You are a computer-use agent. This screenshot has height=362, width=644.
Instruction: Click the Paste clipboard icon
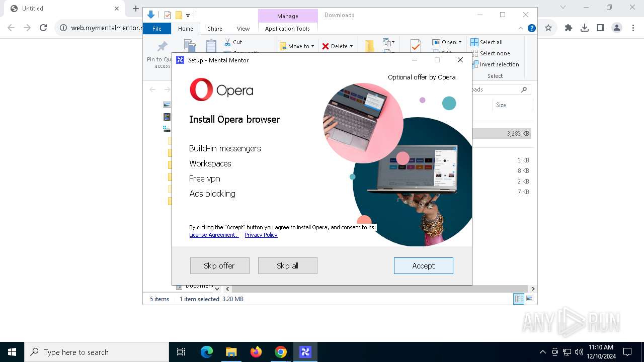tap(211, 46)
